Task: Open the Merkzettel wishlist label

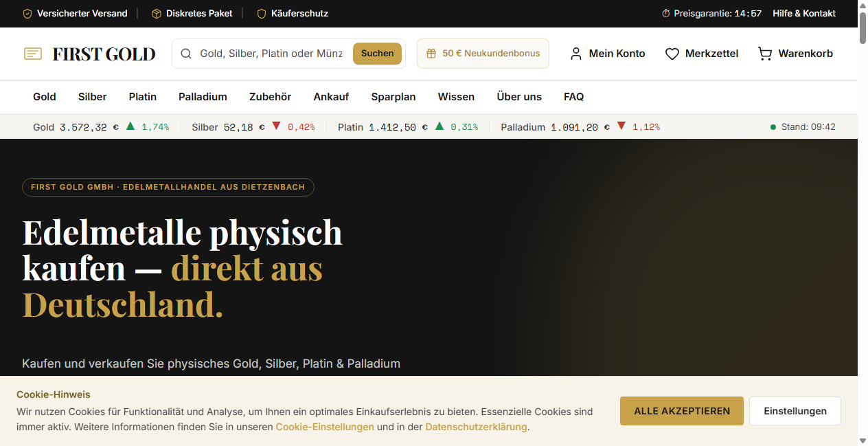Action: click(712, 54)
